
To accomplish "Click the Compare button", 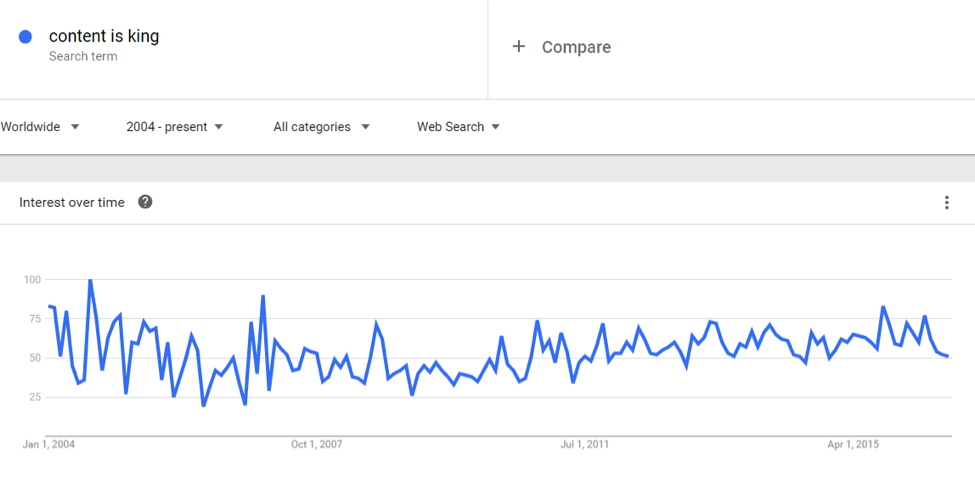I will pyautogui.click(x=561, y=47).
